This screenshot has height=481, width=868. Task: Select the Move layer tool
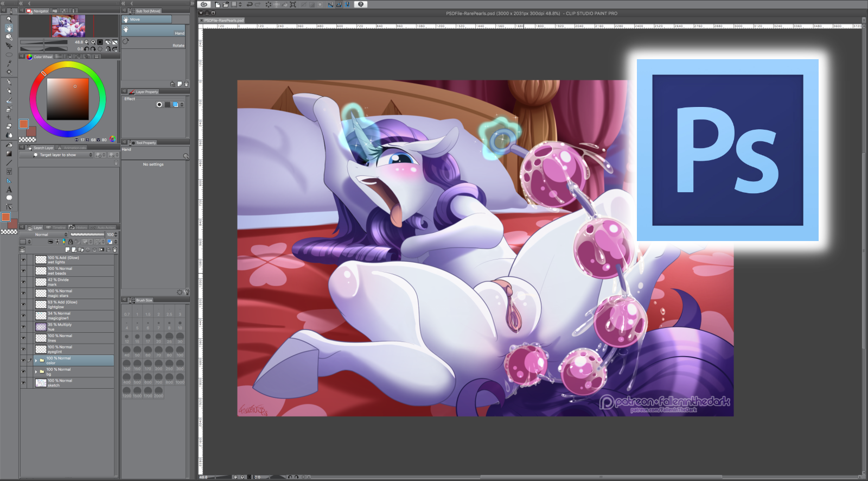pos(9,46)
